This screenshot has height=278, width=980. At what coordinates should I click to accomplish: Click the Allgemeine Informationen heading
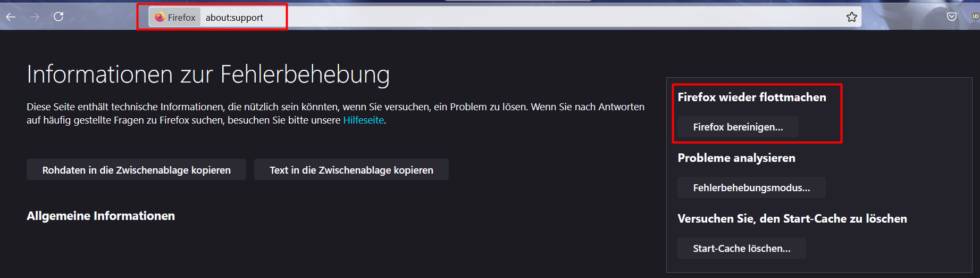(100, 216)
